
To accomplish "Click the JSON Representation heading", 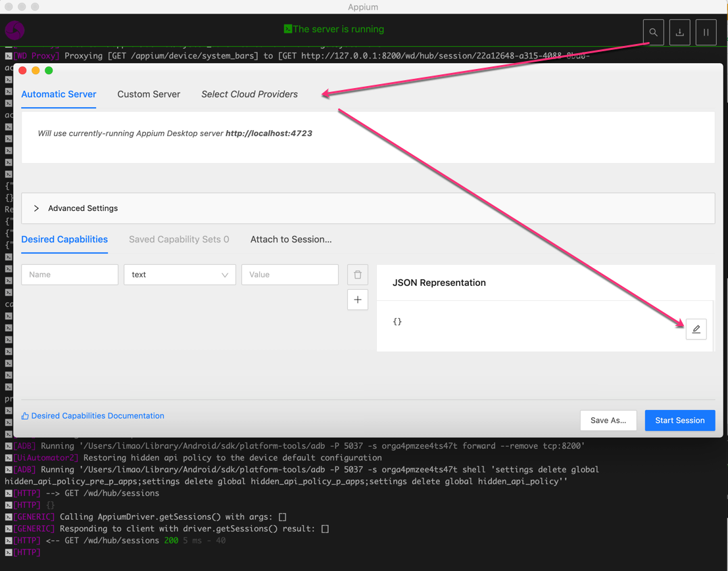I will [x=439, y=283].
